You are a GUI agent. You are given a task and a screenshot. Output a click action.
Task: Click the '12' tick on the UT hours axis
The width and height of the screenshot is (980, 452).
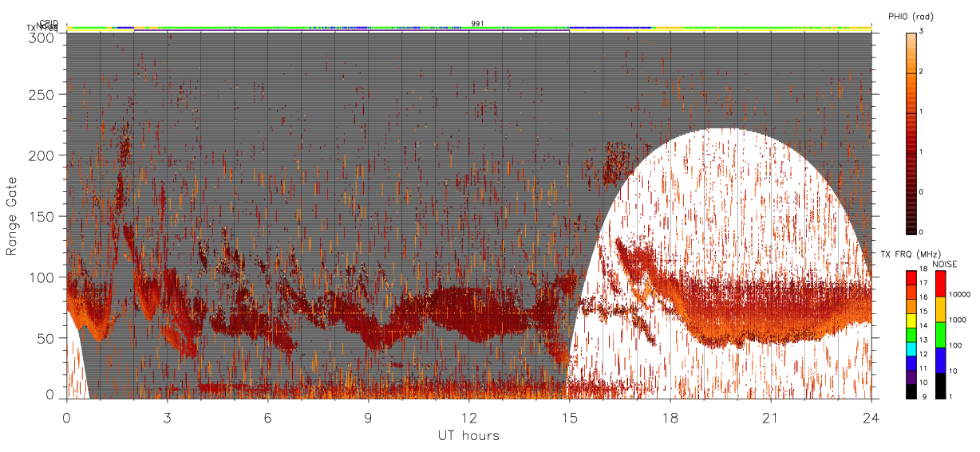469,417
